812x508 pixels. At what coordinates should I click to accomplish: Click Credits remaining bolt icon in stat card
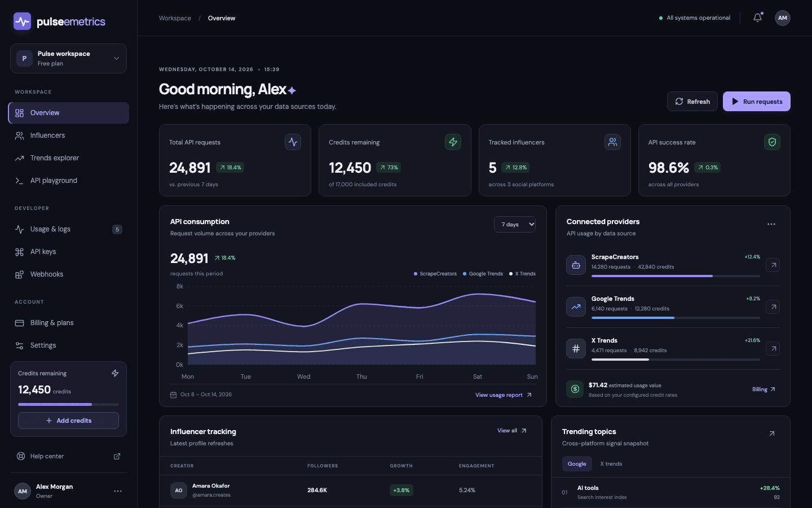click(453, 142)
